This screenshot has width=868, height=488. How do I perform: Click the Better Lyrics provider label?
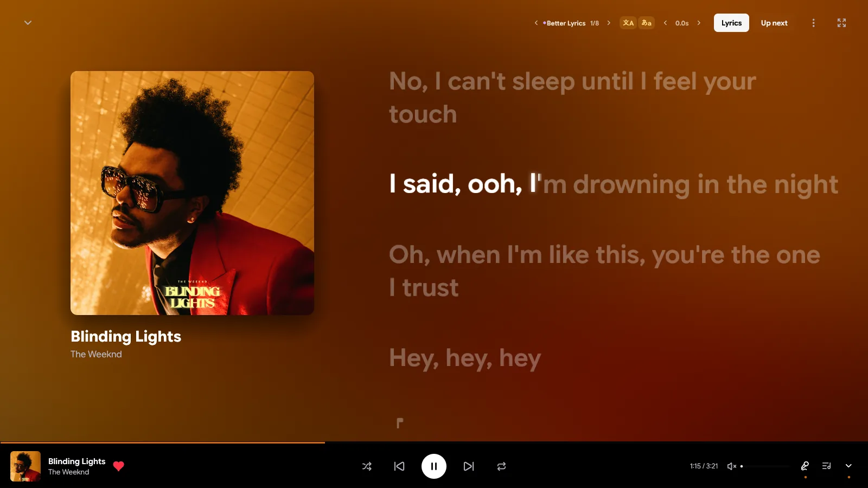click(566, 23)
